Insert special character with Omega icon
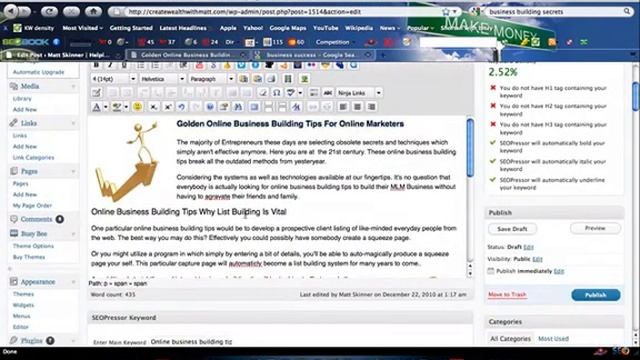The image size is (640, 360). pyautogui.click(x=276, y=93)
